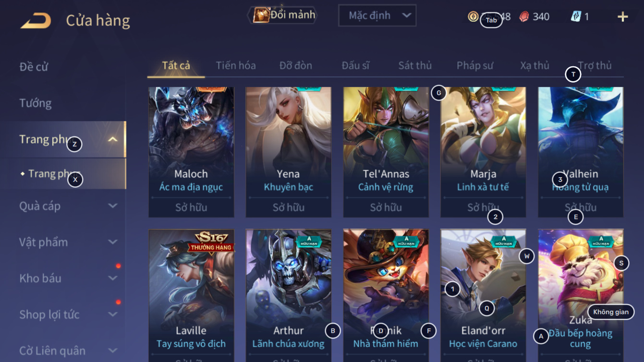
Task: Select the Pháp sư tab
Action: tap(475, 66)
